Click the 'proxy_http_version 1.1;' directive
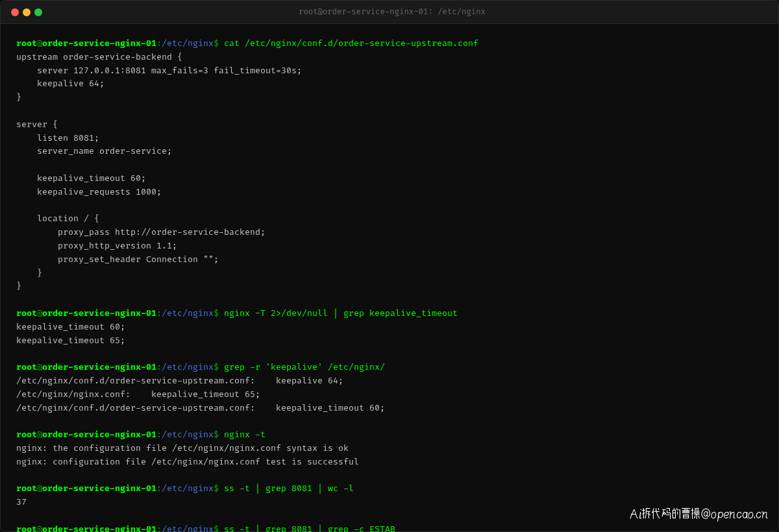Viewport: 779px width, 532px height. click(x=117, y=246)
